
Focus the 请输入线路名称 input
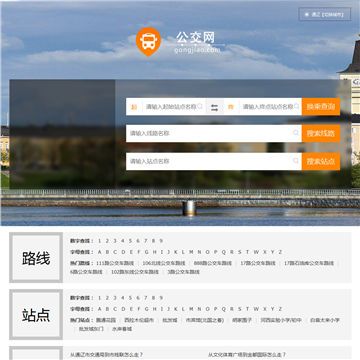click(214, 133)
